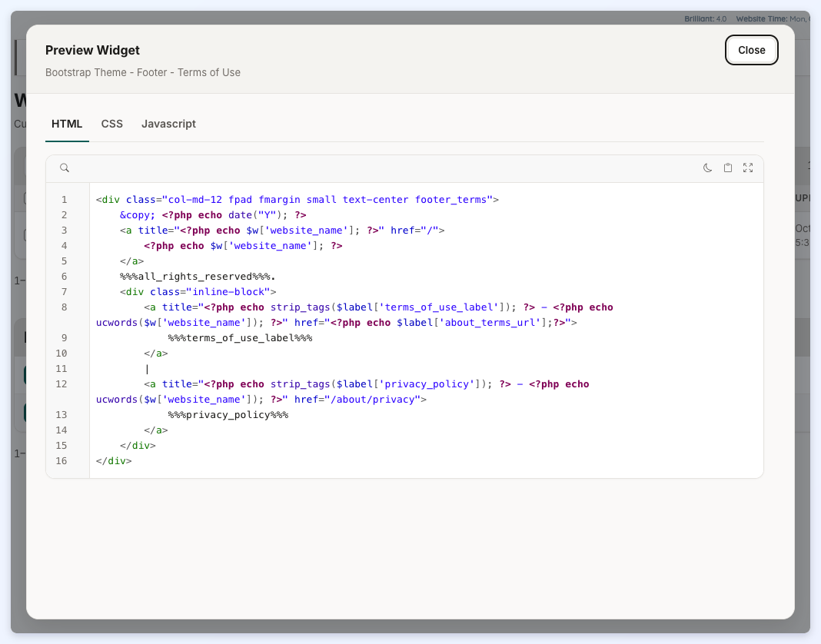
Task: Select line number 8 in gutter
Action: point(64,307)
